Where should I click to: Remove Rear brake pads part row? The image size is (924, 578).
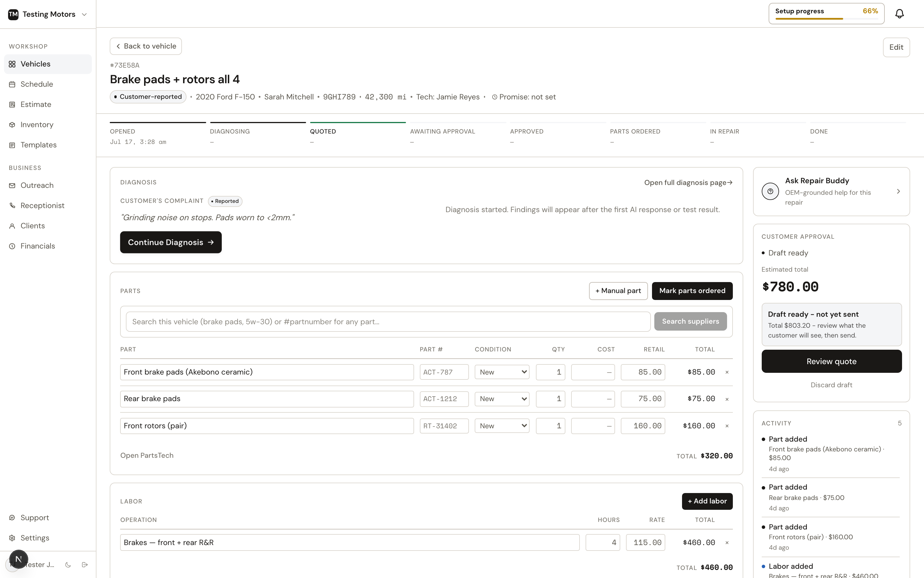coord(727,399)
